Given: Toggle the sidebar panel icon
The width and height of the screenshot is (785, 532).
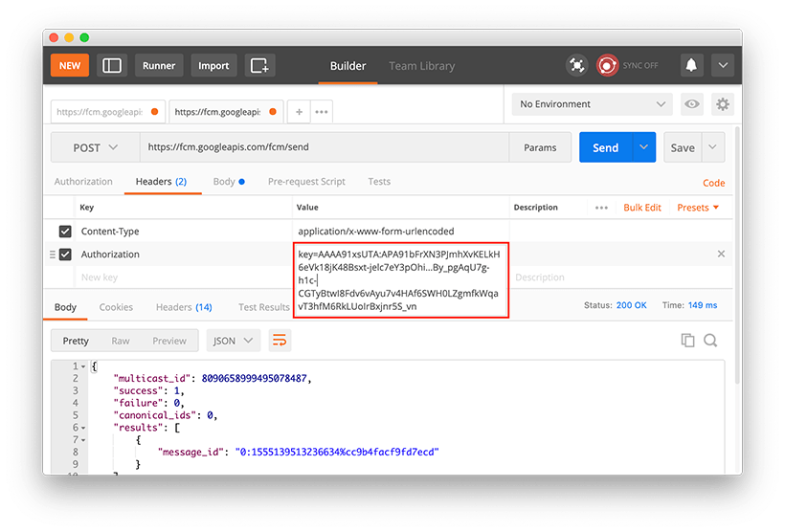Looking at the screenshot, I should (112, 66).
